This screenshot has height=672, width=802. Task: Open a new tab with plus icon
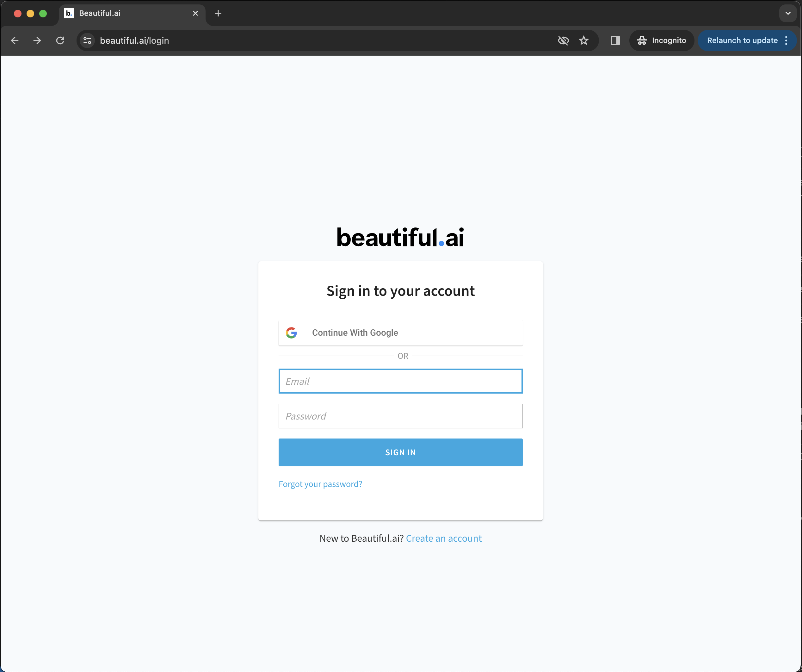pos(218,13)
